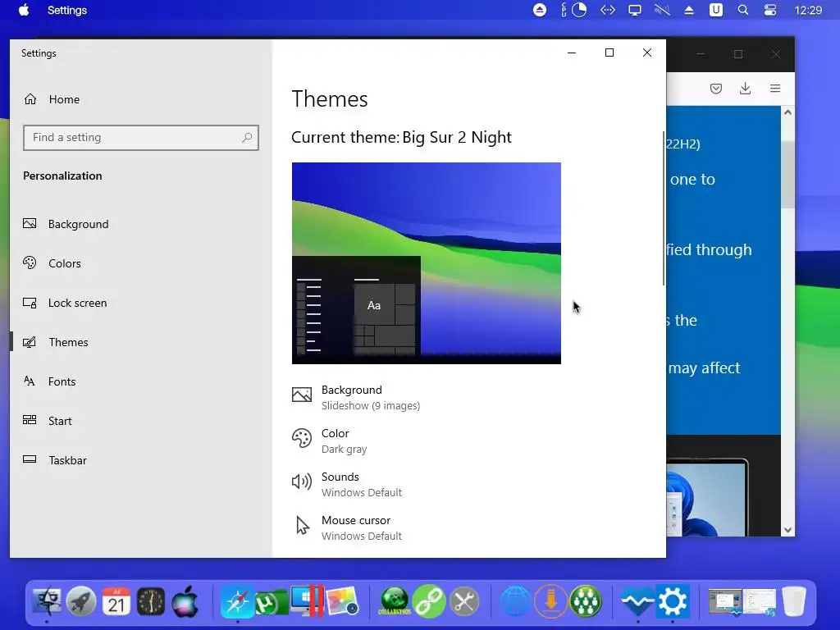Open the Settings gear icon in dock
Image resolution: width=840 pixels, height=630 pixels.
coord(673,601)
